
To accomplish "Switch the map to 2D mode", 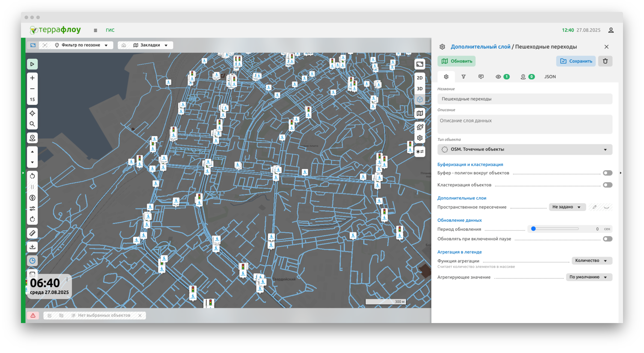I will [x=420, y=78].
